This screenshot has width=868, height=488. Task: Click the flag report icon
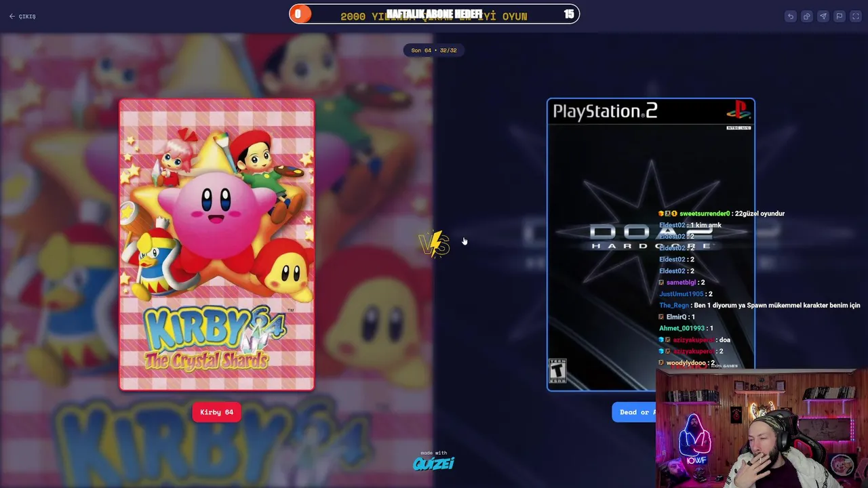[x=839, y=16]
